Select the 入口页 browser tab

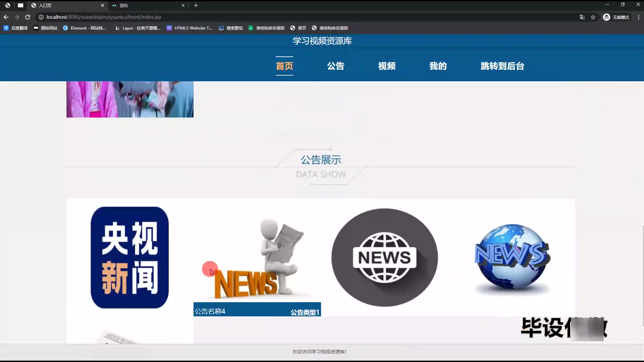(67, 5)
